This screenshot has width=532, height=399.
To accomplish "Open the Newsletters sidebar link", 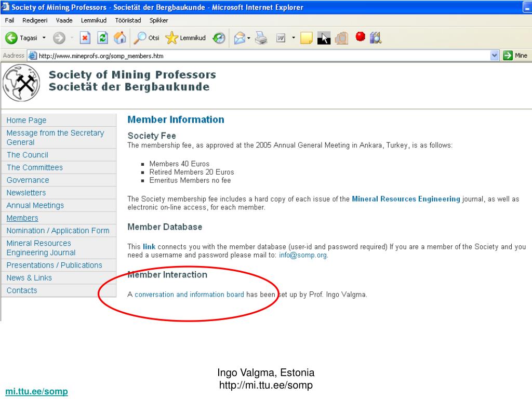I will (26, 193).
